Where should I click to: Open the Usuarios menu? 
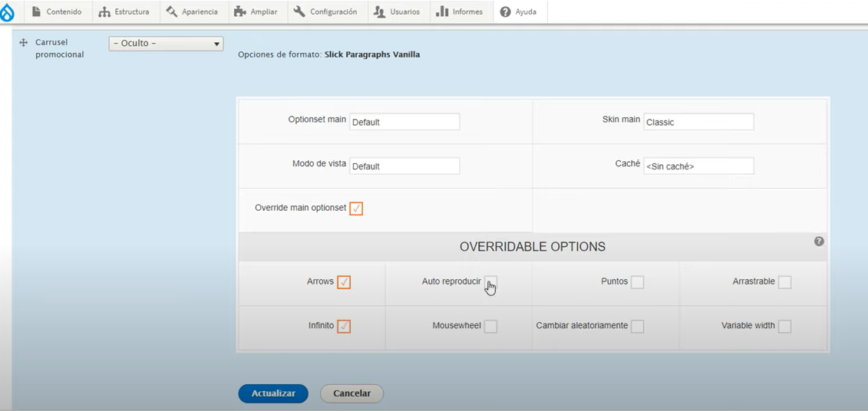(396, 12)
